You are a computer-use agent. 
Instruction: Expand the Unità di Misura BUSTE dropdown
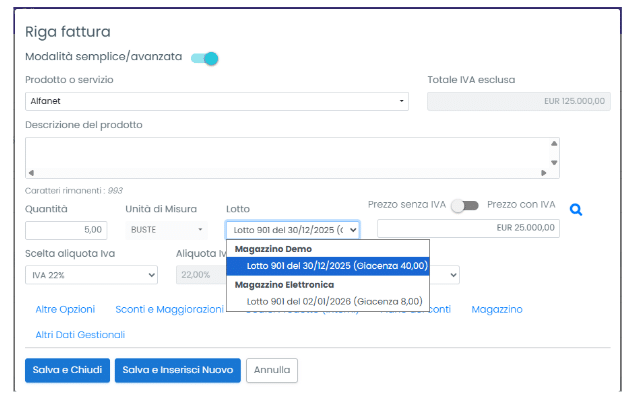tap(166, 230)
